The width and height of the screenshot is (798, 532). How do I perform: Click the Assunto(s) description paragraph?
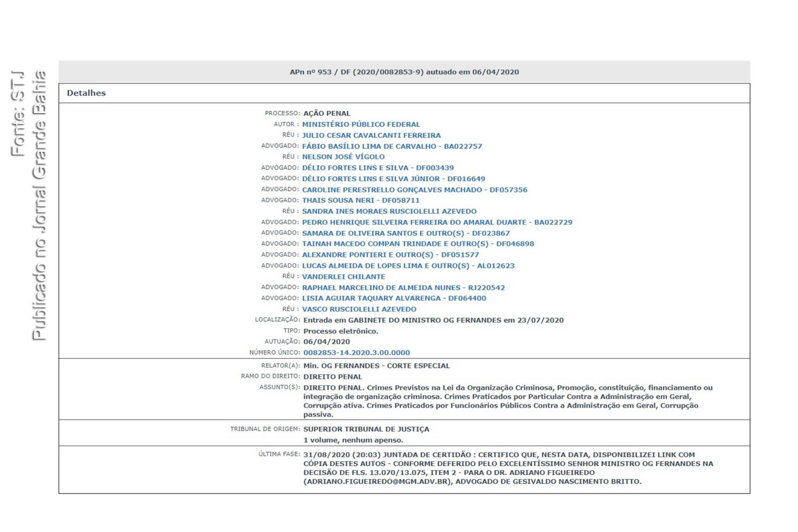click(x=508, y=401)
